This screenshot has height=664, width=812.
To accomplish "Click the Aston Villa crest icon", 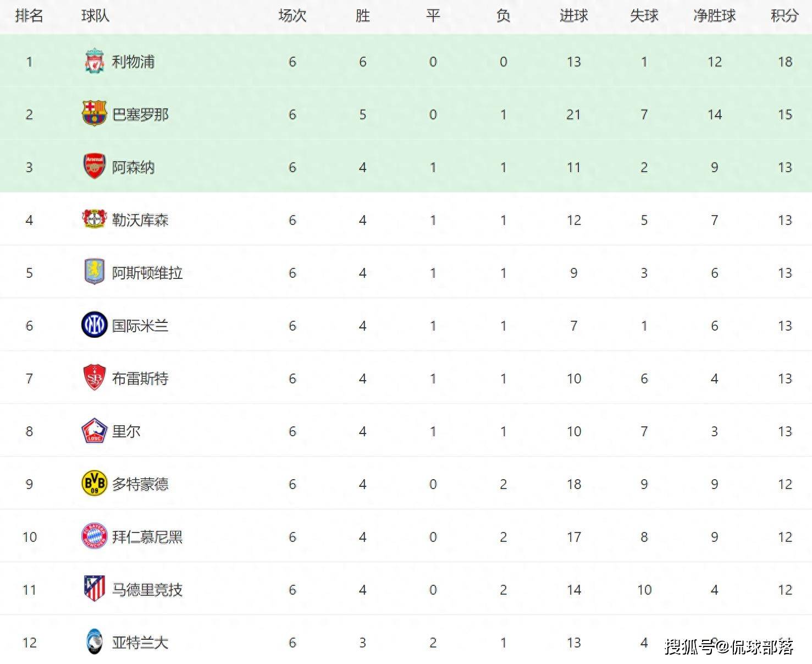I will [x=94, y=272].
